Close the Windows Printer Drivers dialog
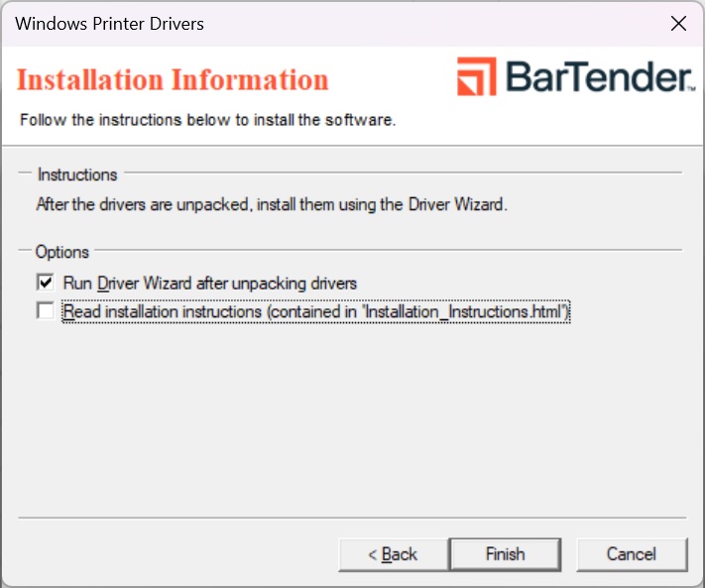The image size is (705, 588). (x=678, y=24)
